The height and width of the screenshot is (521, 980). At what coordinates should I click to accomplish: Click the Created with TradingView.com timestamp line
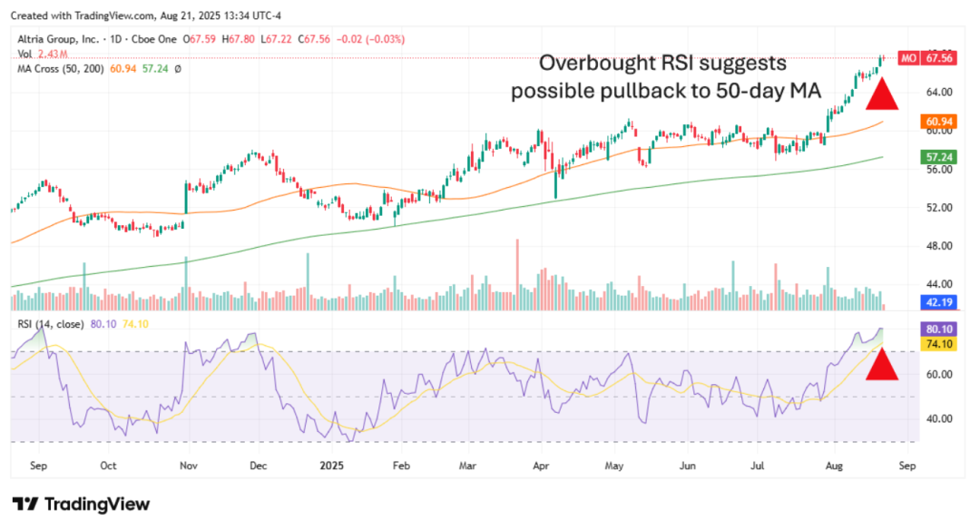coord(145,15)
